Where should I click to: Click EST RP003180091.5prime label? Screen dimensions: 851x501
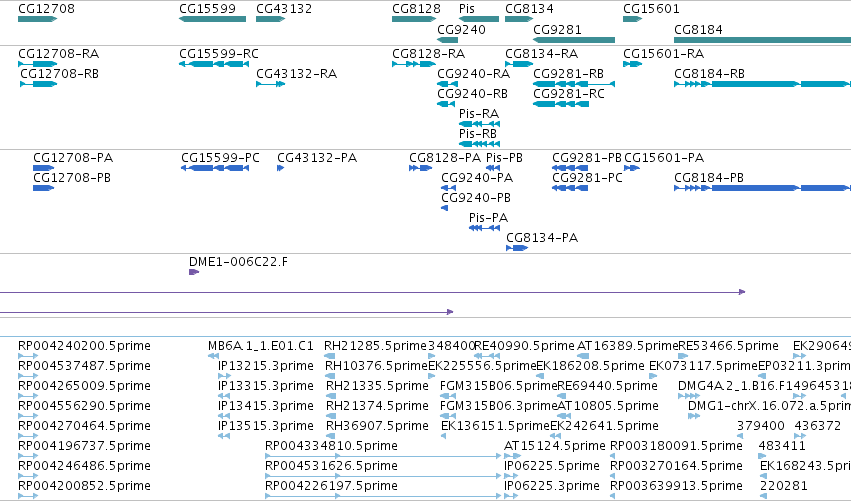click(676, 446)
